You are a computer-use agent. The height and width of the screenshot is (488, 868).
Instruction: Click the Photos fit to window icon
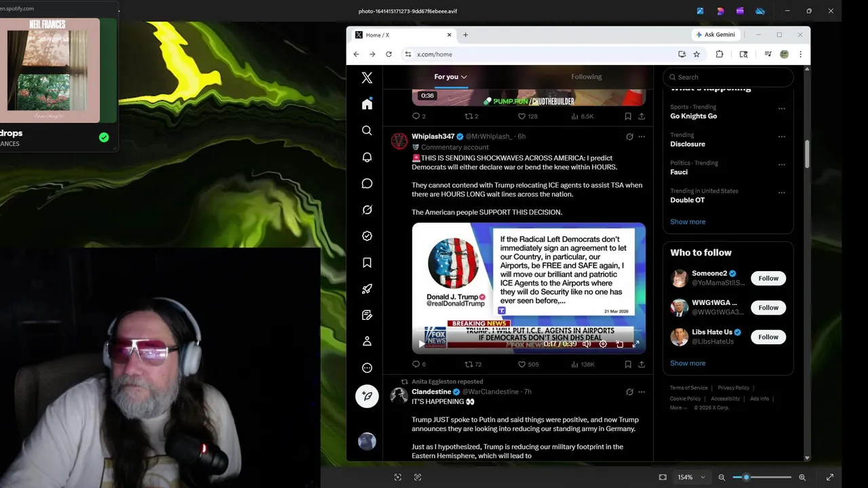click(663, 477)
